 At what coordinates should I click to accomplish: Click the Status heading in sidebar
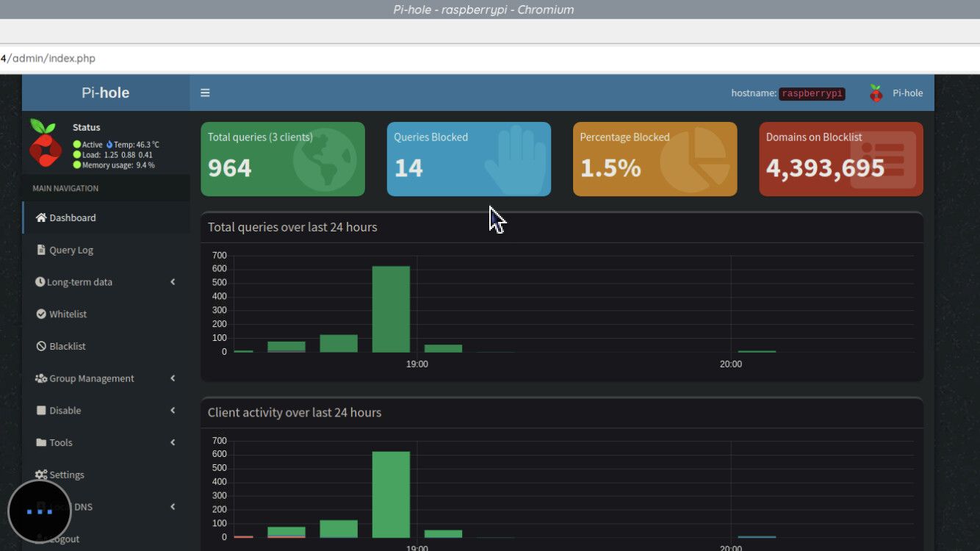(87, 127)
